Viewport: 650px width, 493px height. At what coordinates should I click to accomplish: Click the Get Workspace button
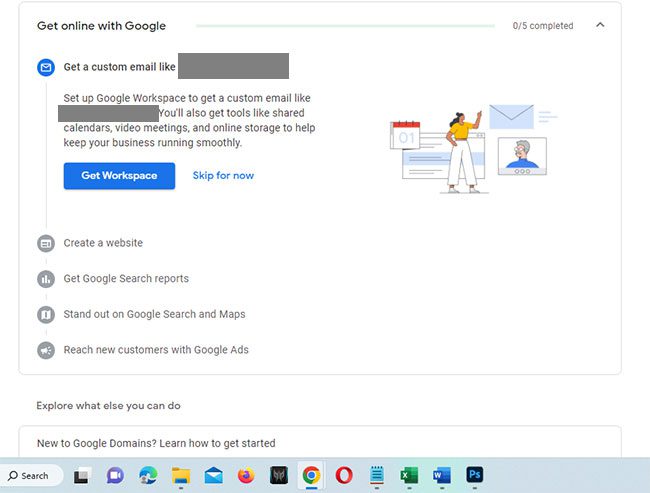(119, 176)
